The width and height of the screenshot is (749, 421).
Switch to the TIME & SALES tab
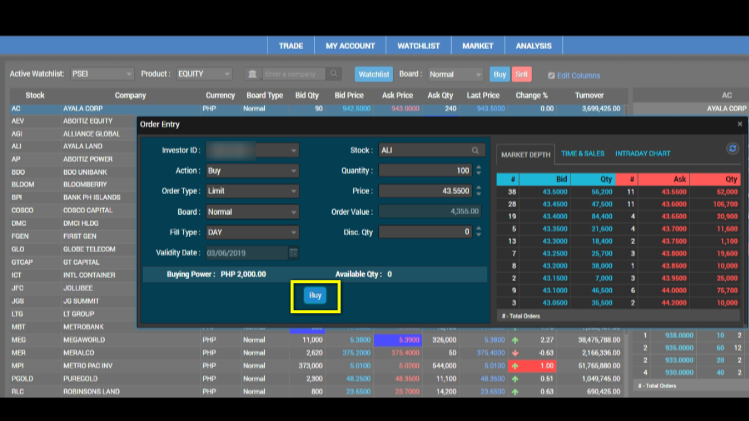point(583,154)
